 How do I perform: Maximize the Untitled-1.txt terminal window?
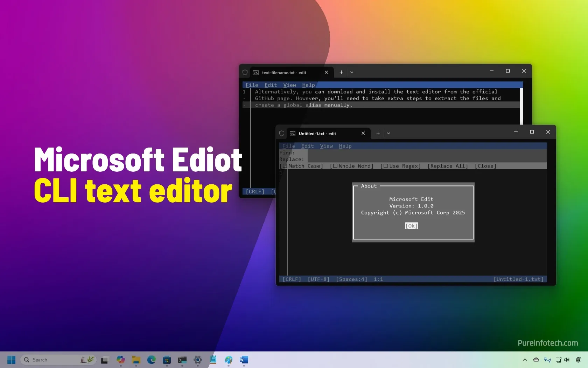[532, 132]
